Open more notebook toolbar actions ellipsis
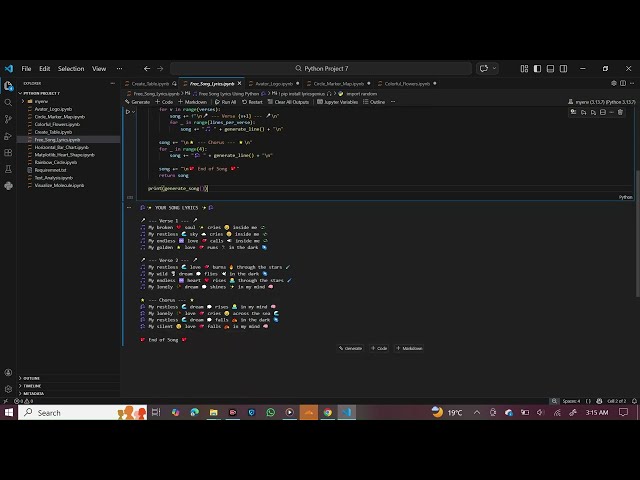 pos(393,102)
